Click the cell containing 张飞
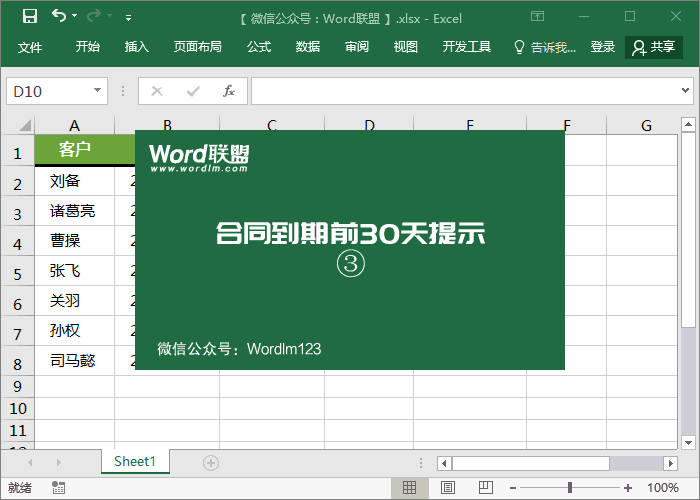 (75, 271)
